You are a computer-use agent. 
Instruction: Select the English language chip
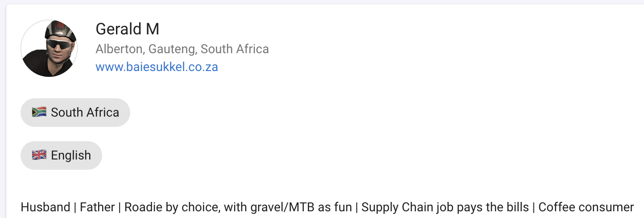(61, 155)
